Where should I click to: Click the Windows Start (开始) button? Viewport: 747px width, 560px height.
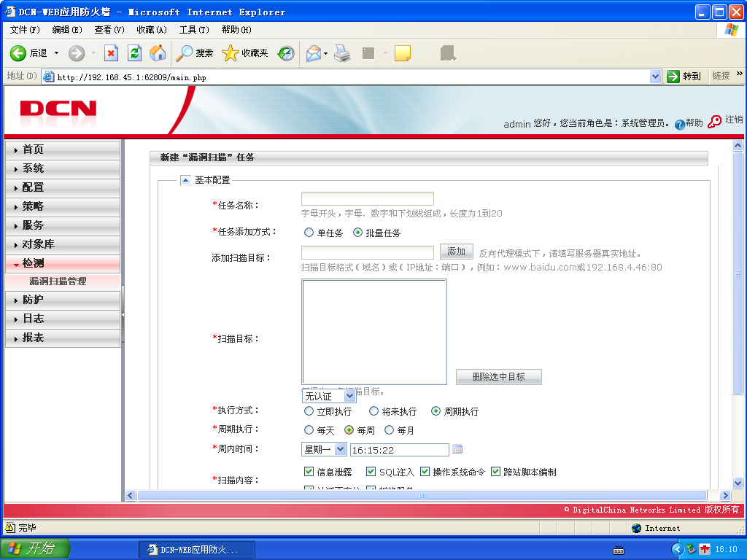click(x=35, y=548)
